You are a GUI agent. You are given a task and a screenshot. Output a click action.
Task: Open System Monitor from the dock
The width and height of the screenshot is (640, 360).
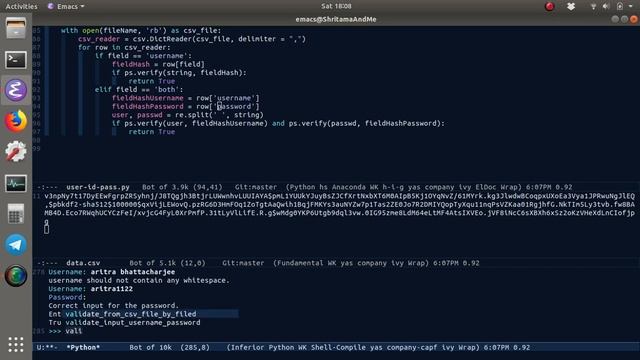click(x=16, y=183)
